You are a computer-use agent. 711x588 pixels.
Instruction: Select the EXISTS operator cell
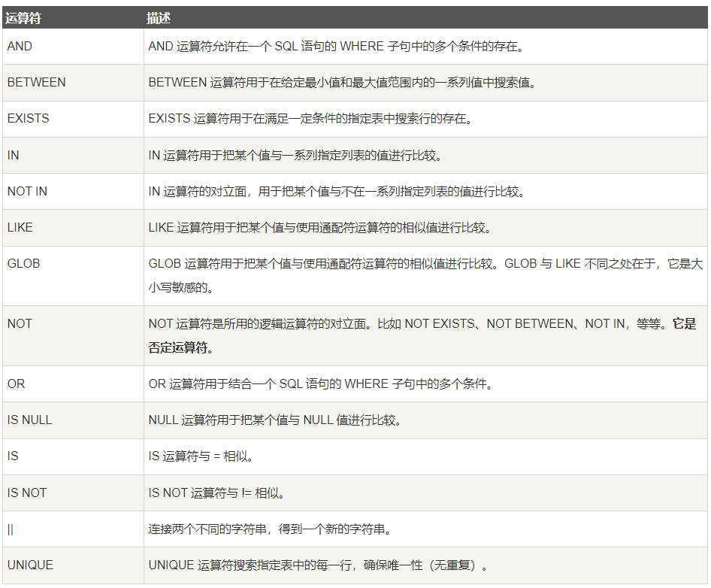(x=73, y=119)
